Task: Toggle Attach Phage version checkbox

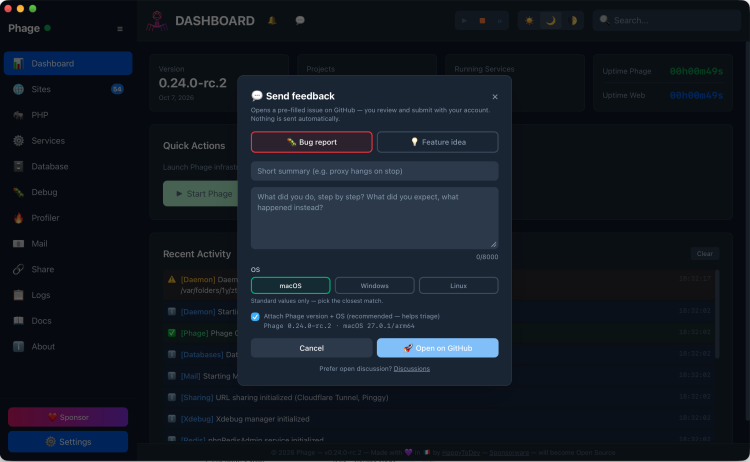Action: 255,317
